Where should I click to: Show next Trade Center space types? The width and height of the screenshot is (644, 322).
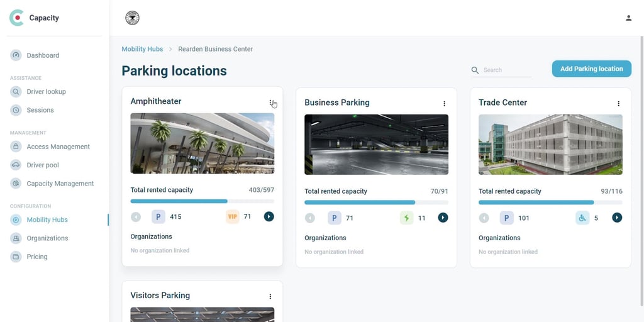[618, 218]
